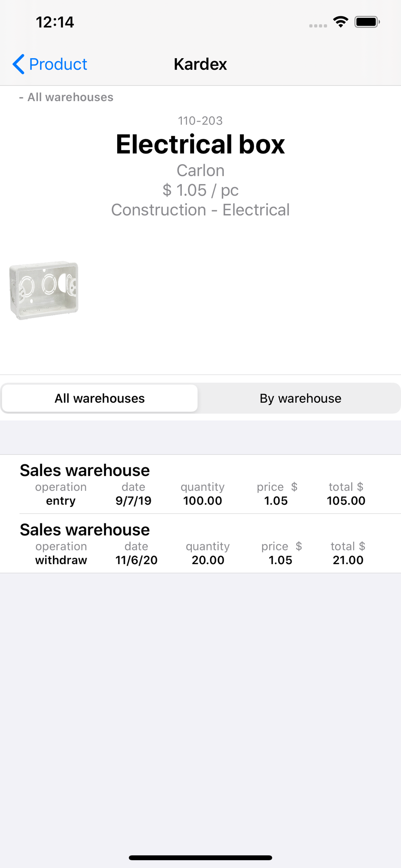Open the Sales warehouse entry record
The image size is (401, 868).
[200, 484]
